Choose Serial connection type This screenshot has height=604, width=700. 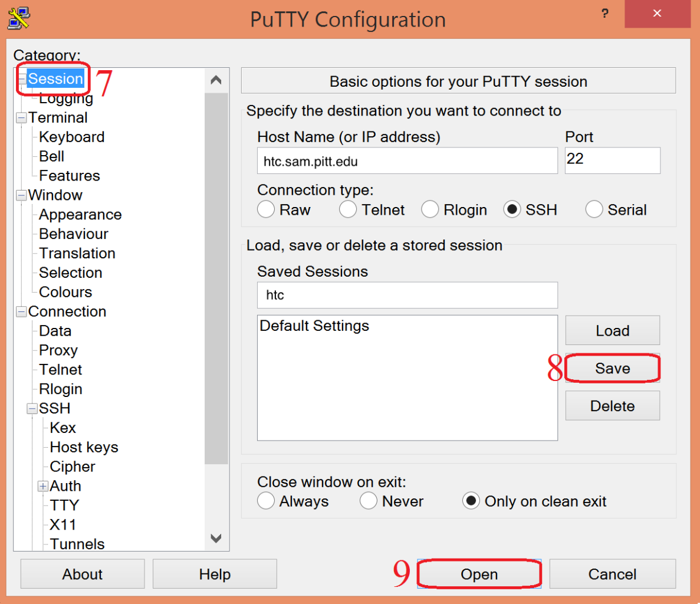(x=594, y=209)
